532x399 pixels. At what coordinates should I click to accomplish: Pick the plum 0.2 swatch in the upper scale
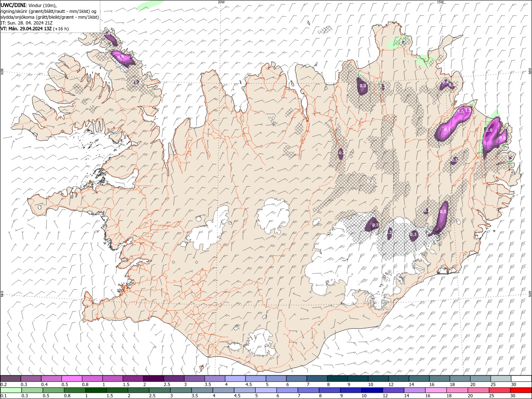coord(10,379)
